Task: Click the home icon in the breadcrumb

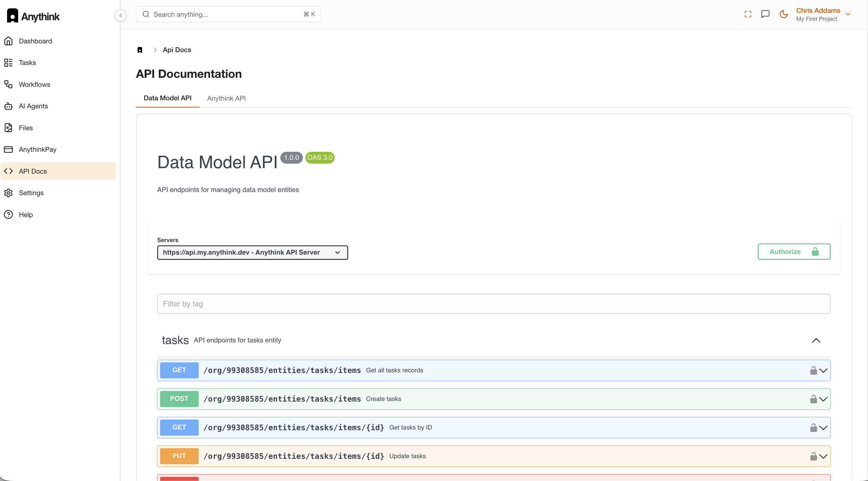Action: (140, 50)
